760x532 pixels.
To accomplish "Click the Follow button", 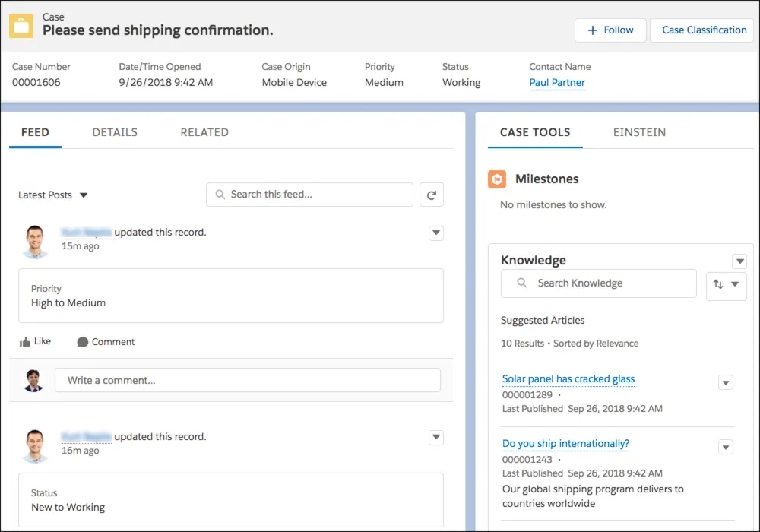I will click(610, 30).
